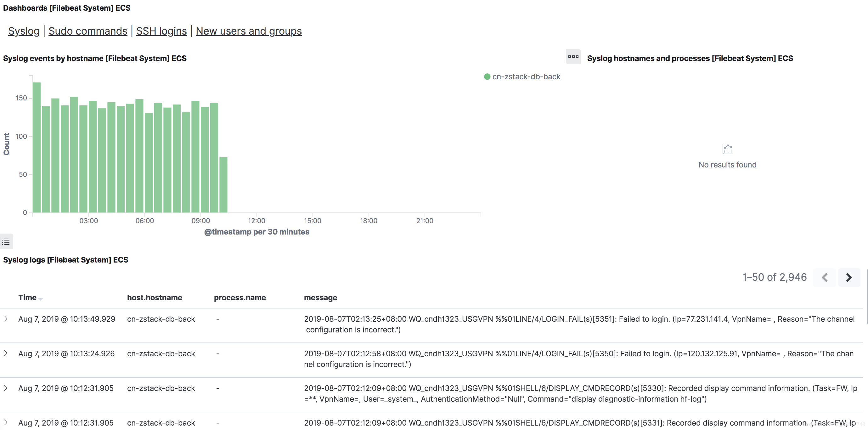Expand log row at 10:13:24.926
Viewport: 868px width, 430px height.
6,354
